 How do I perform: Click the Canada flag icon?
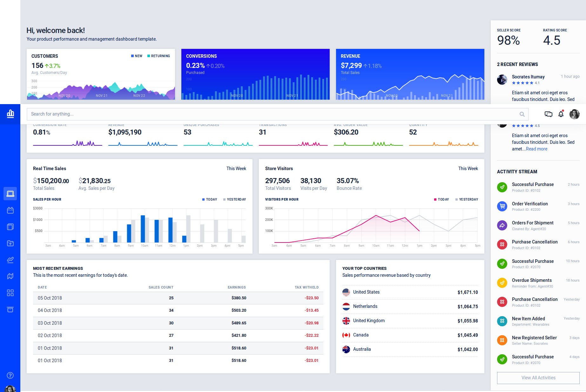(346, 335)
